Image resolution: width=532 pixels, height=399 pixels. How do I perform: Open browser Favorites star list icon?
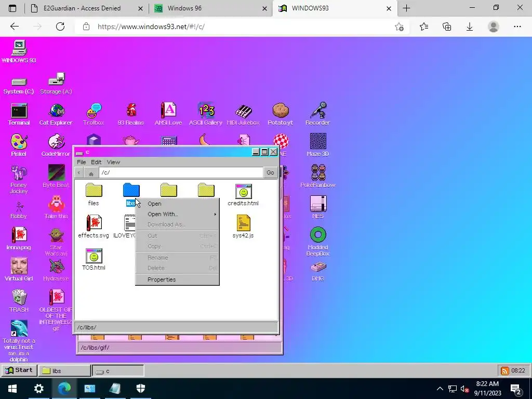424,26
